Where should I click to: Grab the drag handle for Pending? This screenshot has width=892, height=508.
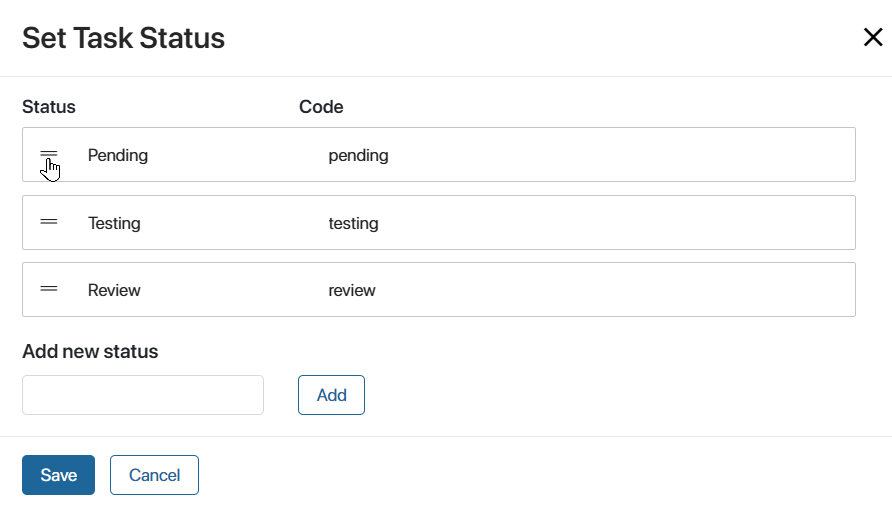[49, 154]
